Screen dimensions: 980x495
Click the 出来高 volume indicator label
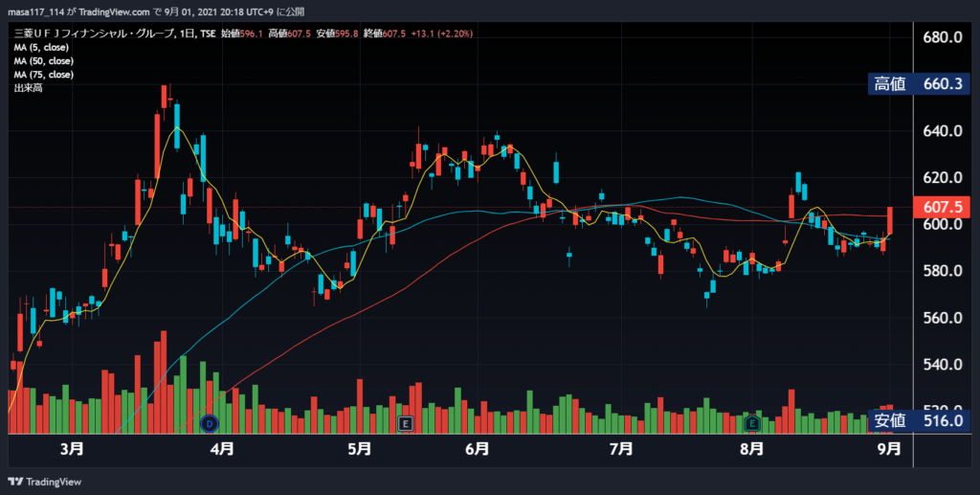[x=28, y=88]
